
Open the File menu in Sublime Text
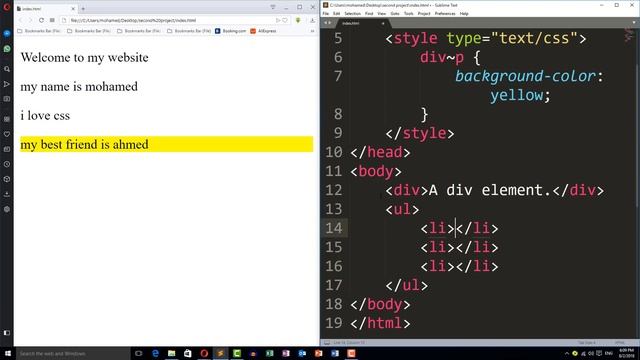[x=326, y=13]
